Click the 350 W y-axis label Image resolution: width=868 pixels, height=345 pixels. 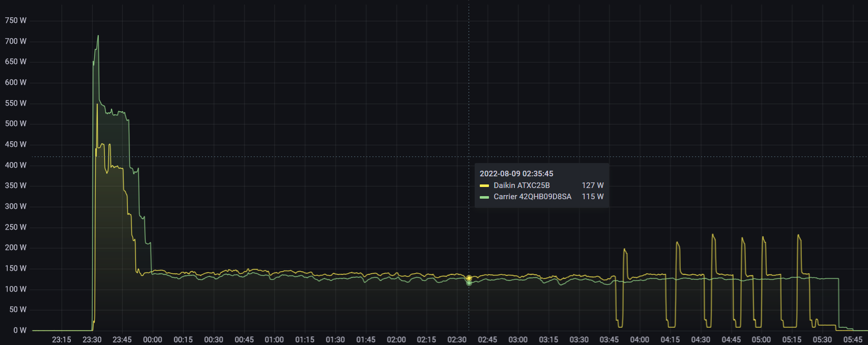tap(16, 186)
